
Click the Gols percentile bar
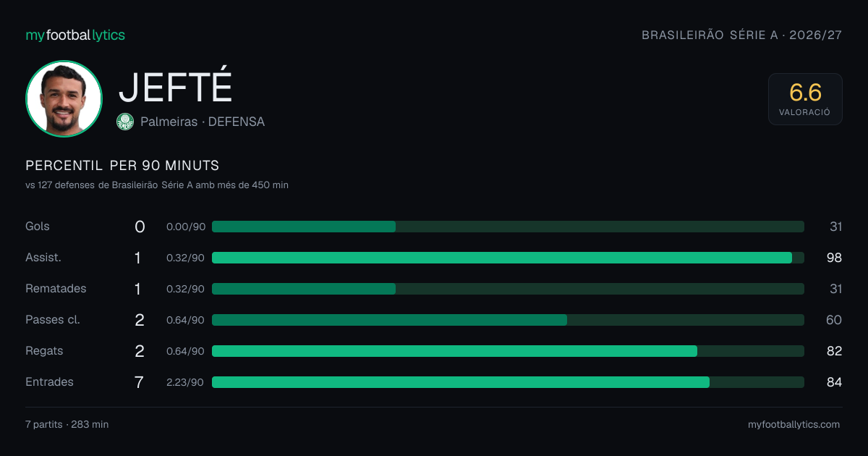pos(508,227)
